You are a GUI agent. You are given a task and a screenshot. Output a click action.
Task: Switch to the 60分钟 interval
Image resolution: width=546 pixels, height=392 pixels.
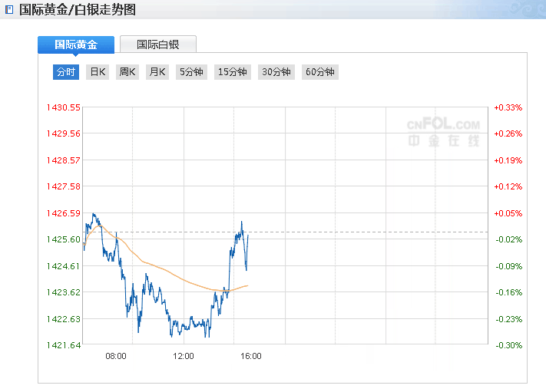[320, 72]
